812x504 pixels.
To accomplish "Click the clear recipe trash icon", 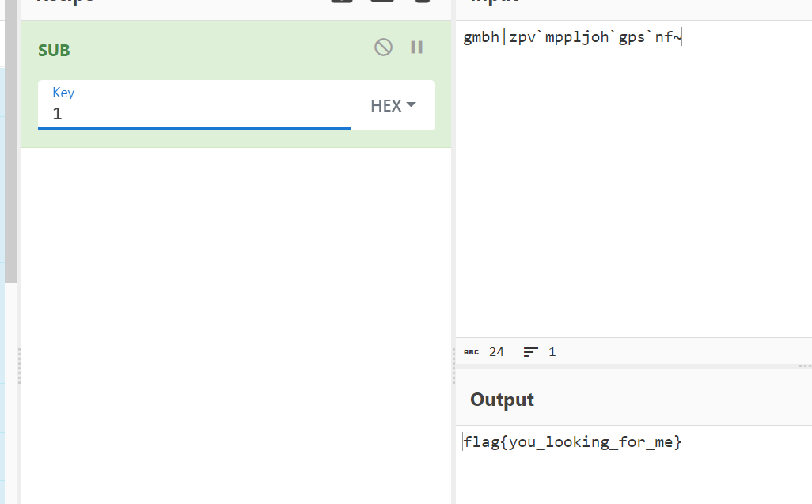I will [x=422, y=2].
